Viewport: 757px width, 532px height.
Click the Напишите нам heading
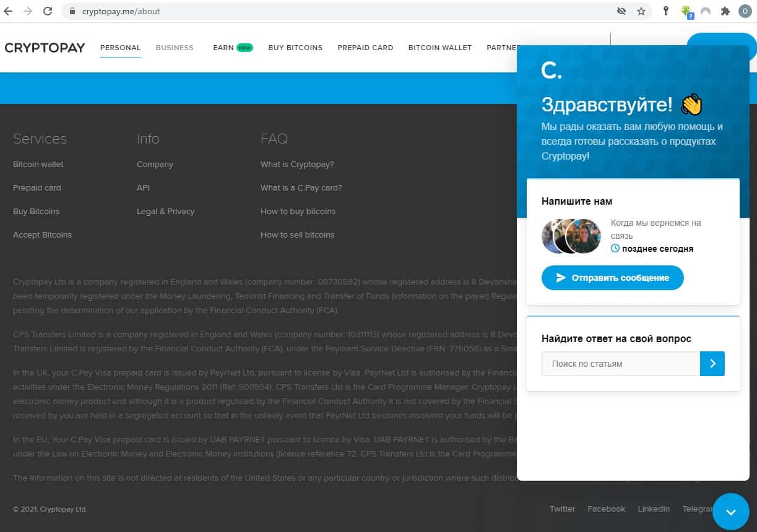(x=577, y=202)
